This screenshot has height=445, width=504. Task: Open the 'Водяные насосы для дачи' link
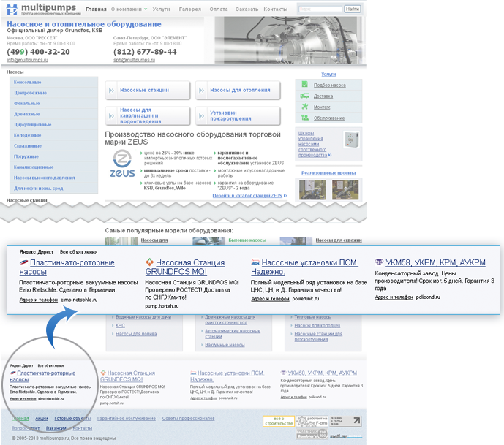(143, 317)
